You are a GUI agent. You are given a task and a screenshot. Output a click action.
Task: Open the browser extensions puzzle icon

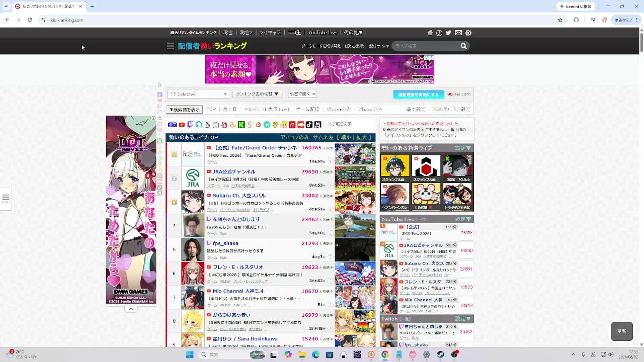pyautogui.click(x=576, y=20)
